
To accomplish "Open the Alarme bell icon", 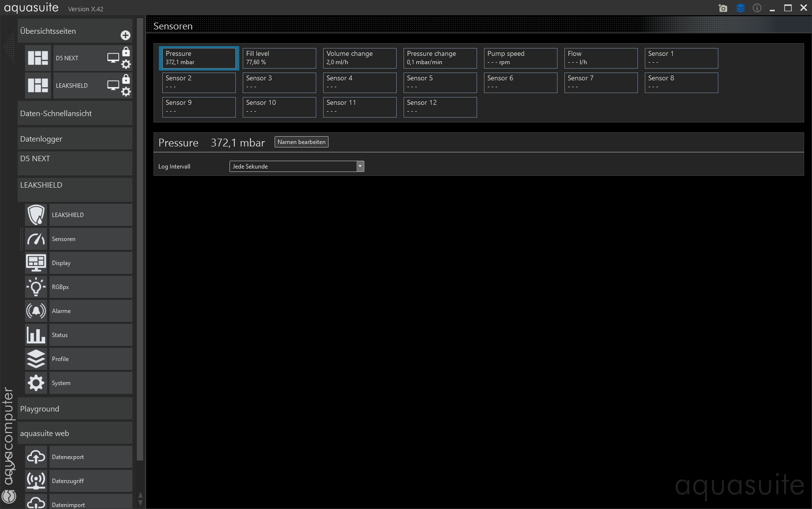I will (x=36, y=311).
